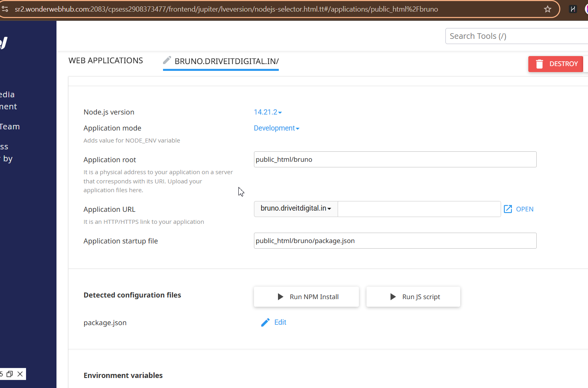Click the trash icon on Destroy
The width and height of the screenshot is (588, 388).
pyautogui.click(x=540, y=64)
